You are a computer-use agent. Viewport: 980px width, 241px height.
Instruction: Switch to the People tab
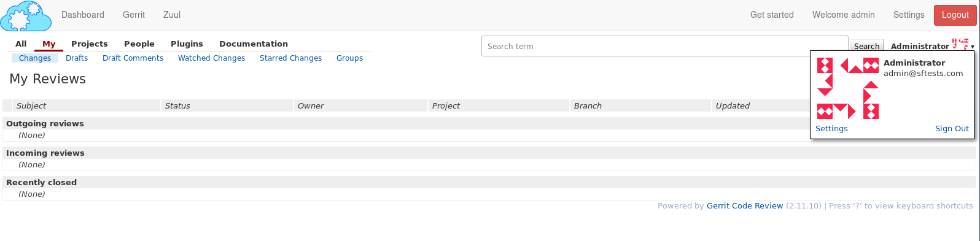139,44
